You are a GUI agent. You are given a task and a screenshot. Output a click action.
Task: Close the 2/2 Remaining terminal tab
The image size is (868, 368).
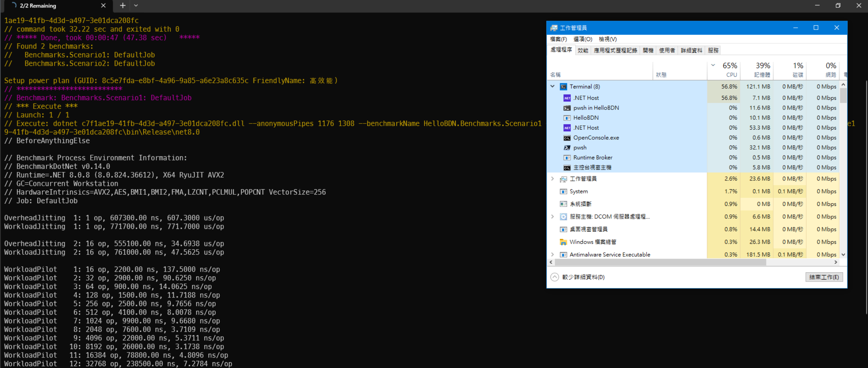[103, 5]
